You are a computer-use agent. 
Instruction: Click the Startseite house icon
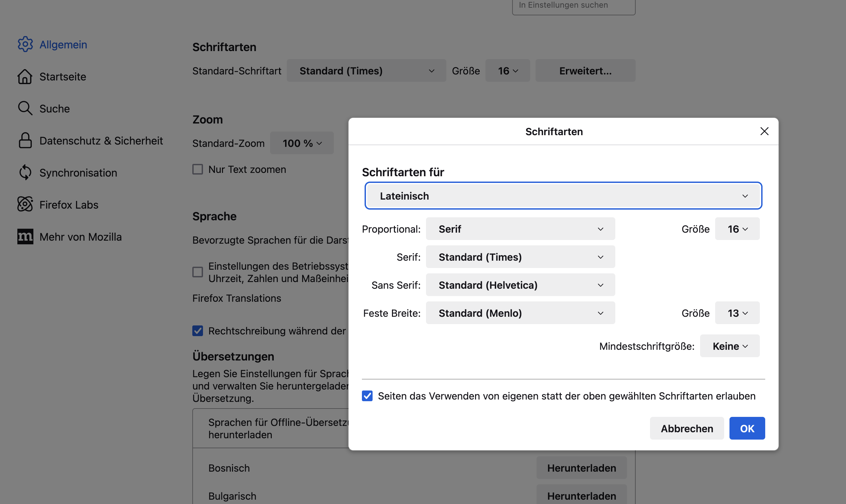point(25,76)
